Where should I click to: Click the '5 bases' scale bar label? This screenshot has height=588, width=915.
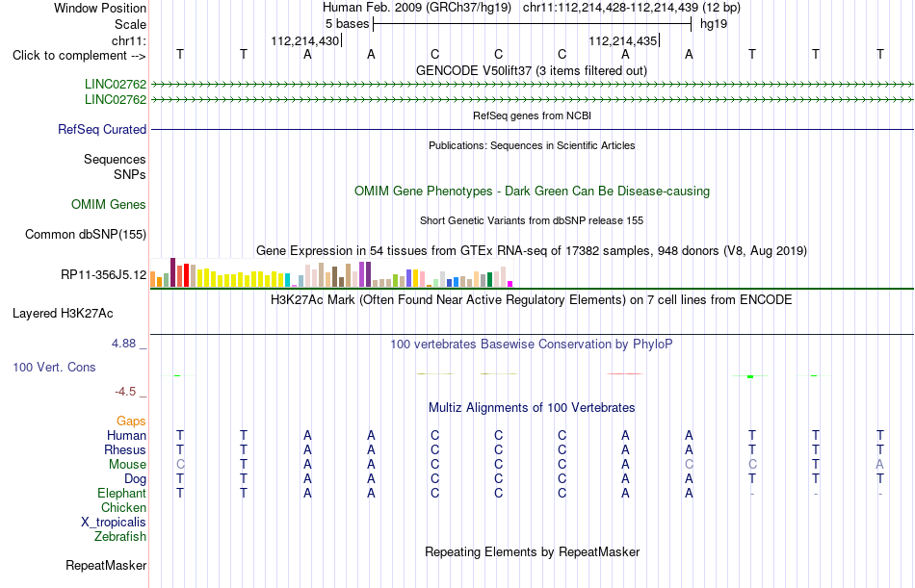coord(347,24)
